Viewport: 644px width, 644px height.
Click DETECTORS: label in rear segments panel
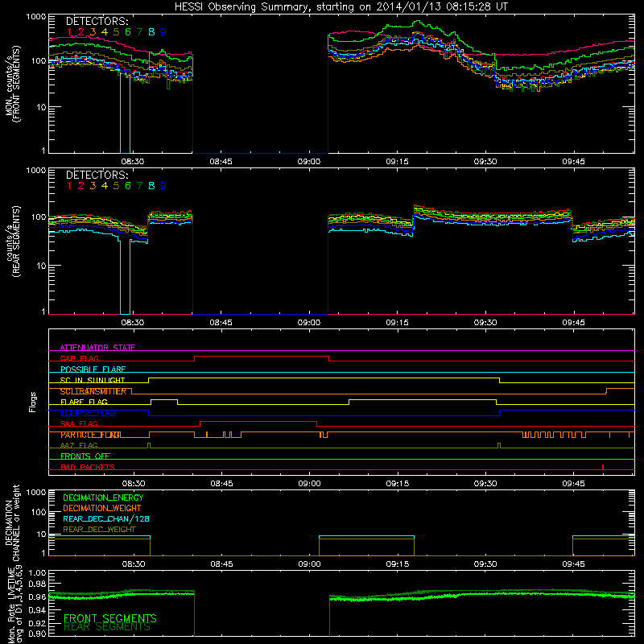coord(97,175)
